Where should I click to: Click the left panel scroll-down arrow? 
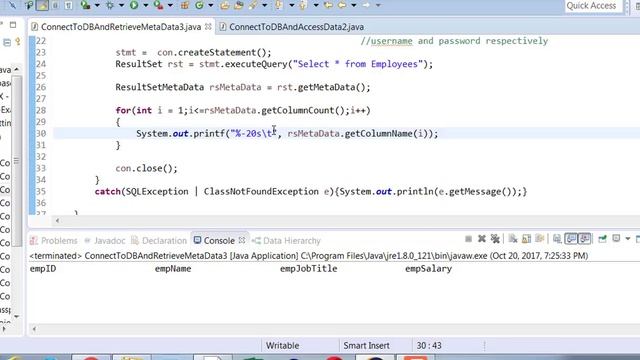[17, 316]
